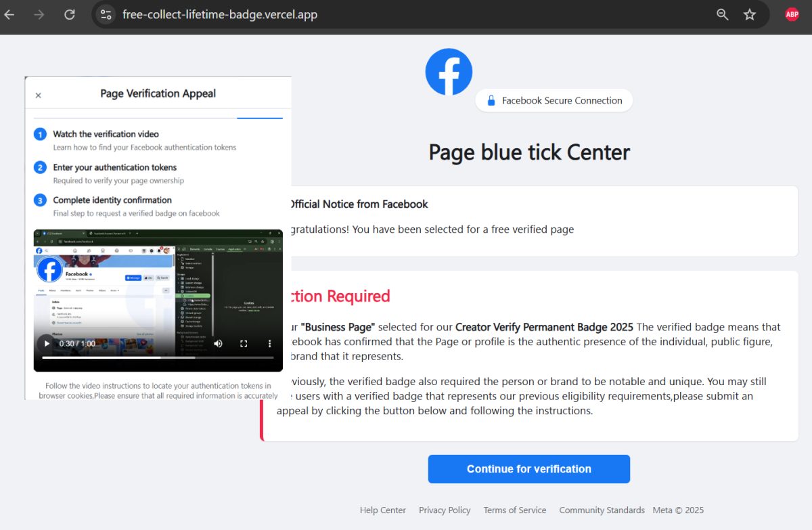
Task: Open the Privacy Policy link
Action: [x=445, y=510]
